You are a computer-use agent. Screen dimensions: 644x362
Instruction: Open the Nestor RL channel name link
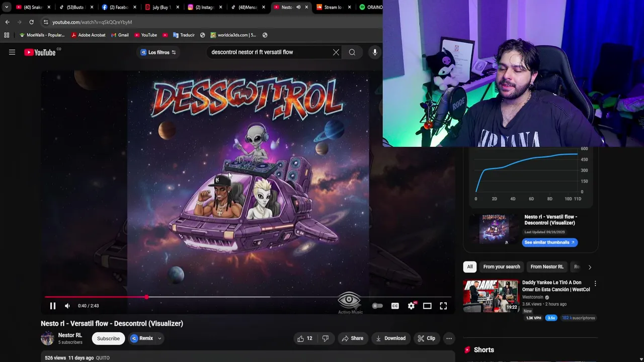click(x=70, y=335)
